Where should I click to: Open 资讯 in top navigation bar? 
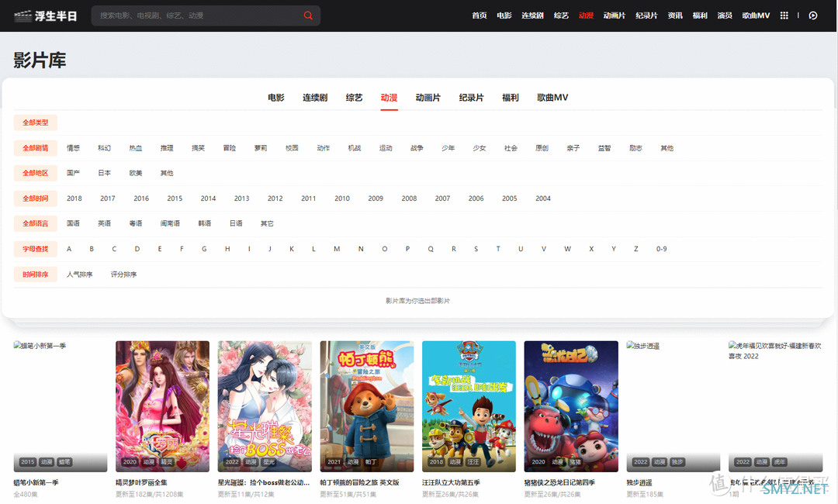(x=675, y=16)
